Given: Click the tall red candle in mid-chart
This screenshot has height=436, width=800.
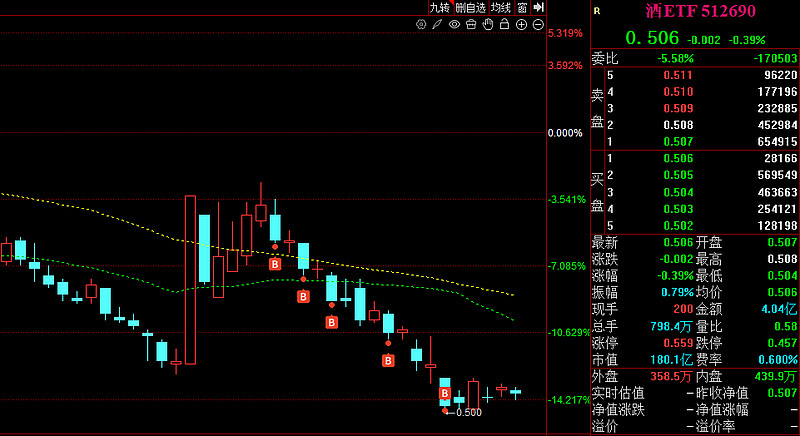Looking at the screenshot, I should 190,279.
